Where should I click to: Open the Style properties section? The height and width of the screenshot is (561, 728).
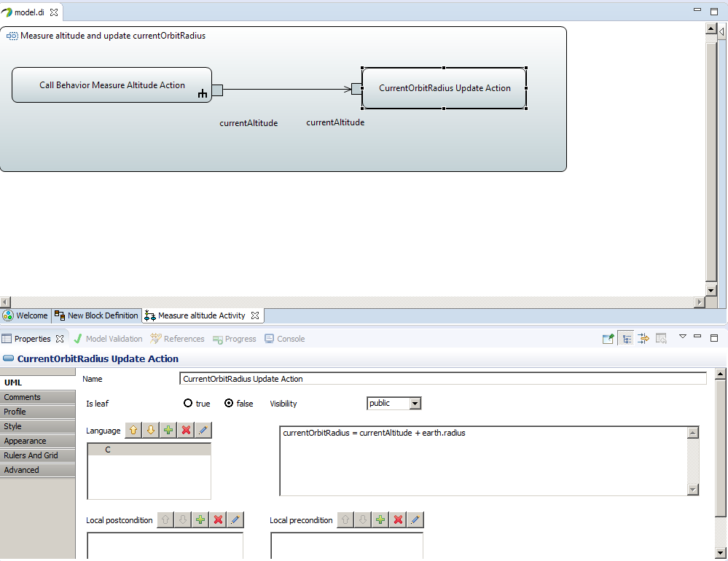[38, 426]
